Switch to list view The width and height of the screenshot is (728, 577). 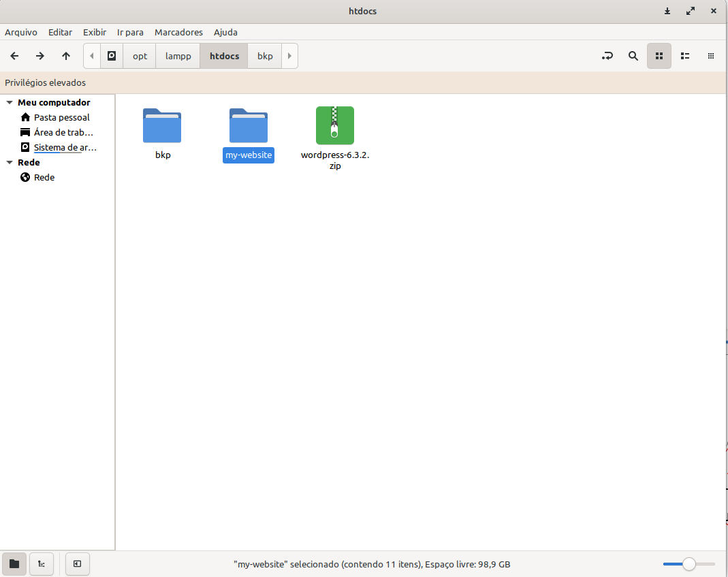pos(685,56)
